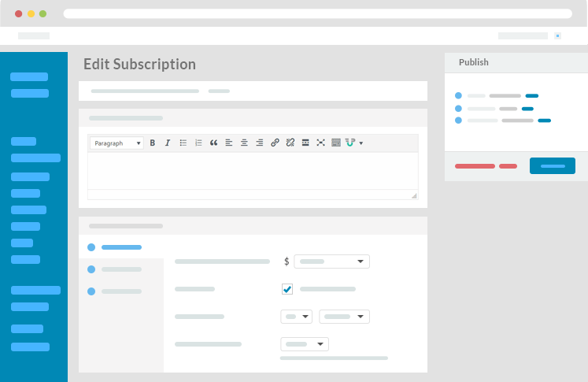Add a blockquote
Screen dimensions: 588x382
coord(213,143)
